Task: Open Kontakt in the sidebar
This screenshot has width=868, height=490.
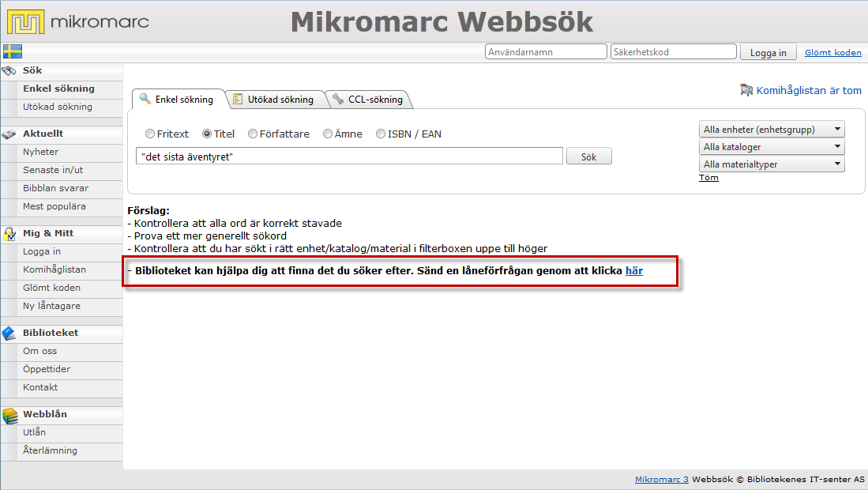Action: 39,387
